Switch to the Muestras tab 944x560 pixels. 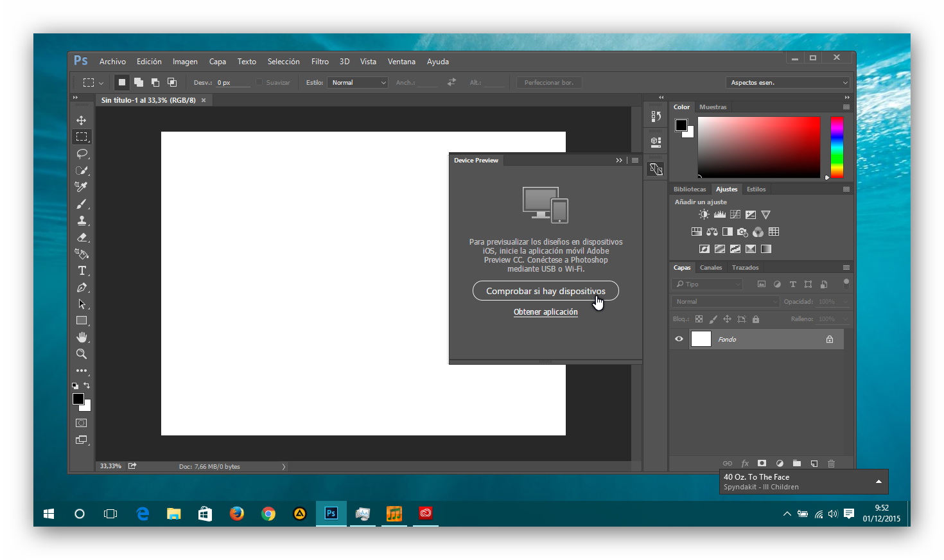(713, 107)
